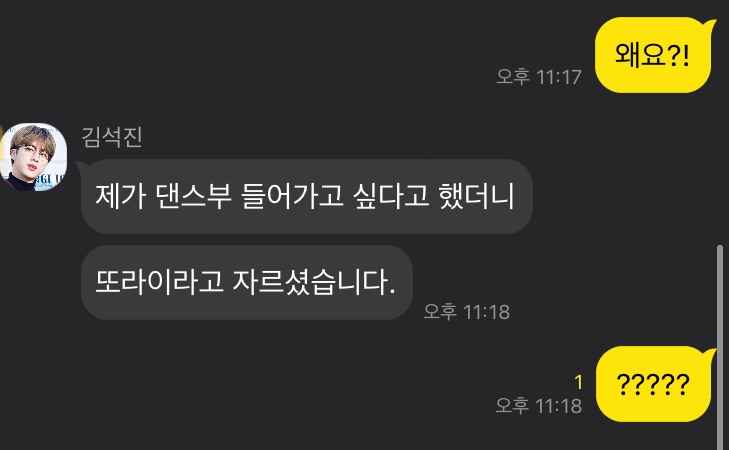Viewport: 729px width, 450px height.
Task: Click the word 또라이라고 in the message
Action: pyautogui.click(x=159, y=282)
